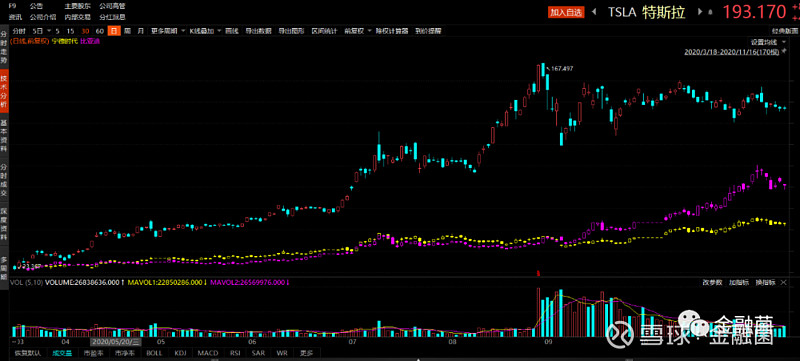The width and height of the screenshot is (800, 361).
Task: Select the 5-minute timeframe
Action: (58, 31)
